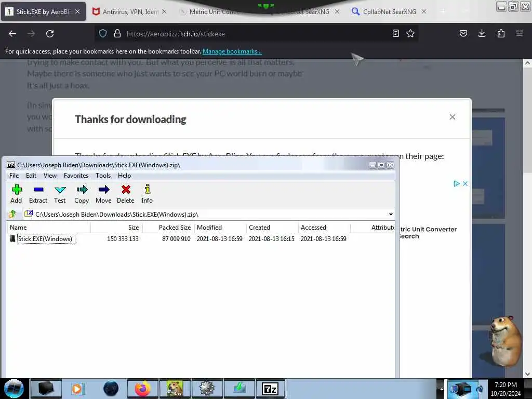Run Test on the archive
The width and height of the screenshot is (532, 399).
(60, 194)
